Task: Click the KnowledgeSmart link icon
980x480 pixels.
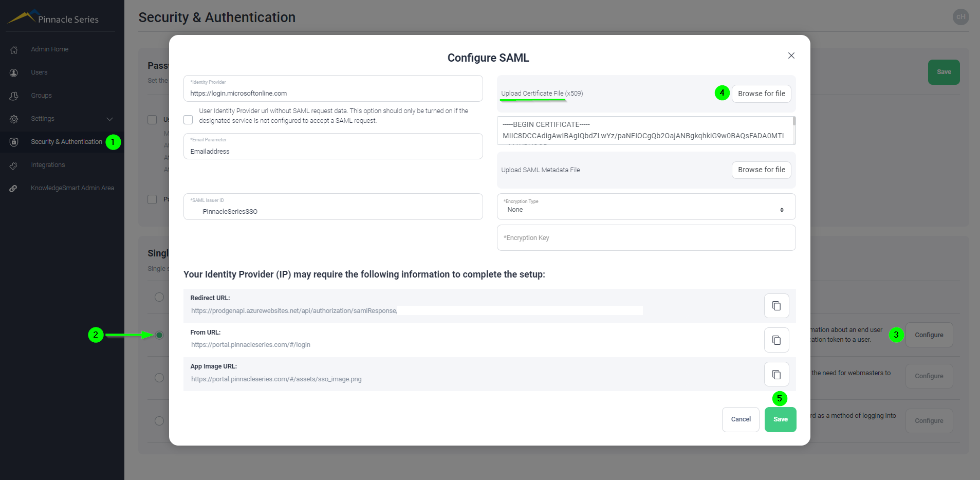Action: pos(14,189)
